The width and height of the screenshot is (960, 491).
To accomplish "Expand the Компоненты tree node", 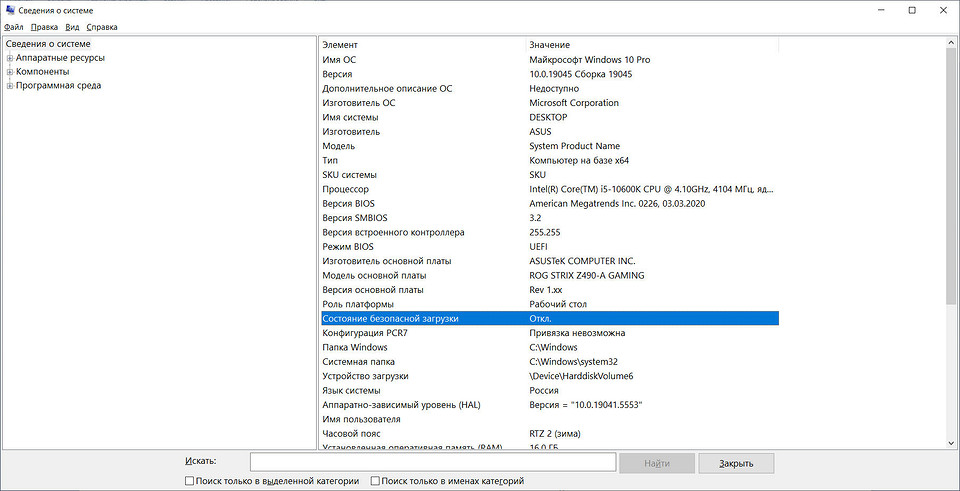I will tap(10, 72).
